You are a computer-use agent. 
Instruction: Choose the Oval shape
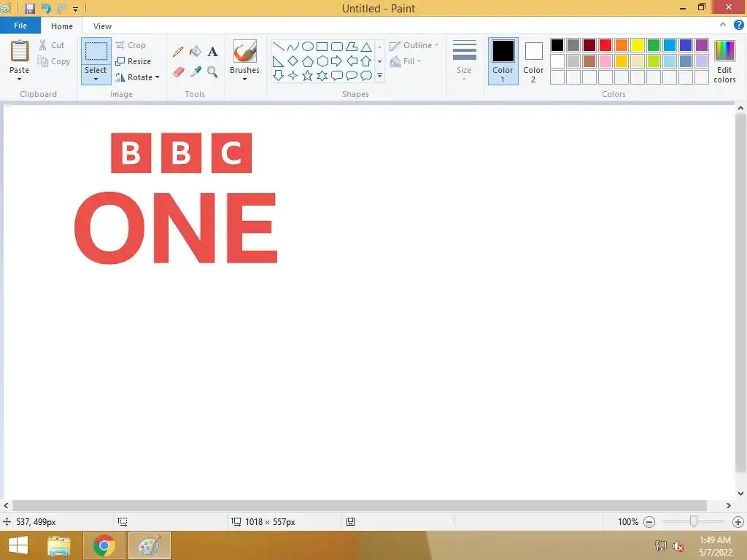308,46
